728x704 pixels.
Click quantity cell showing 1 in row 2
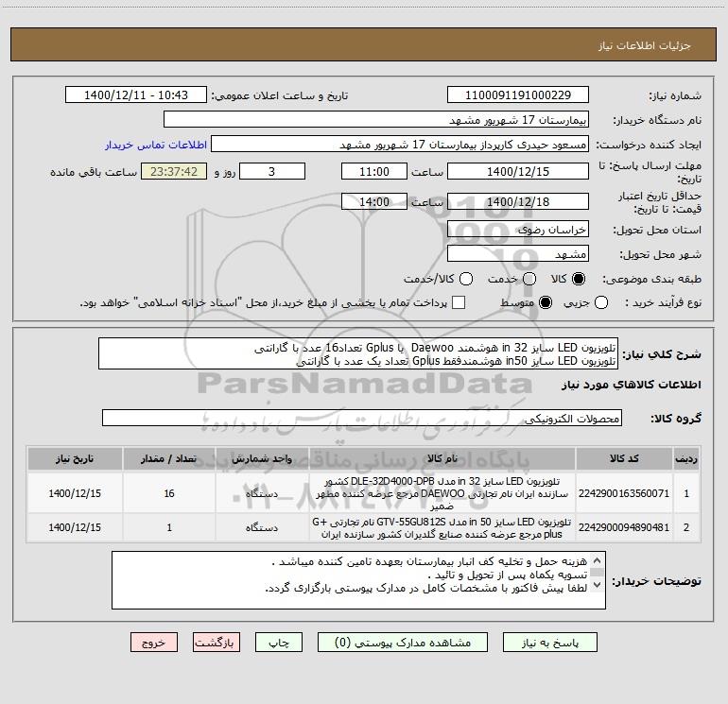click(169, 527)
